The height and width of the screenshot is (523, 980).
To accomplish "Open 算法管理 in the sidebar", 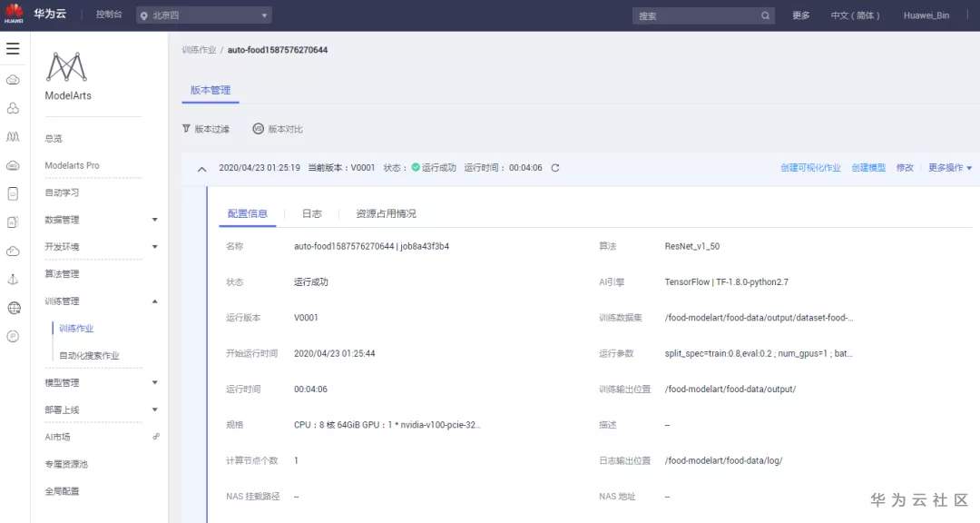I will [62, 274].
